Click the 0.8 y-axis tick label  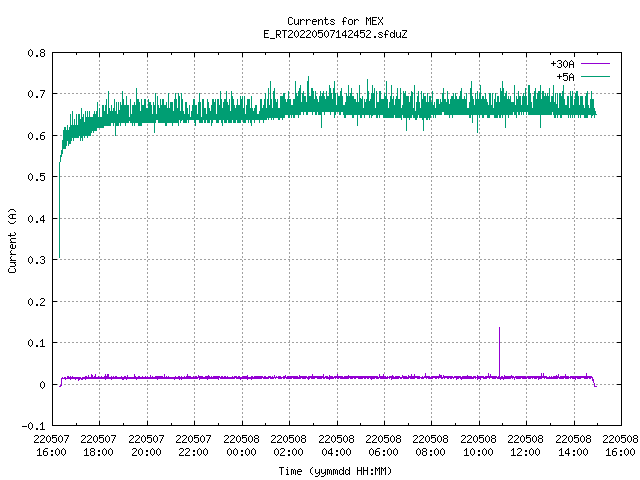pyautogui.click(x=36, y=53)
